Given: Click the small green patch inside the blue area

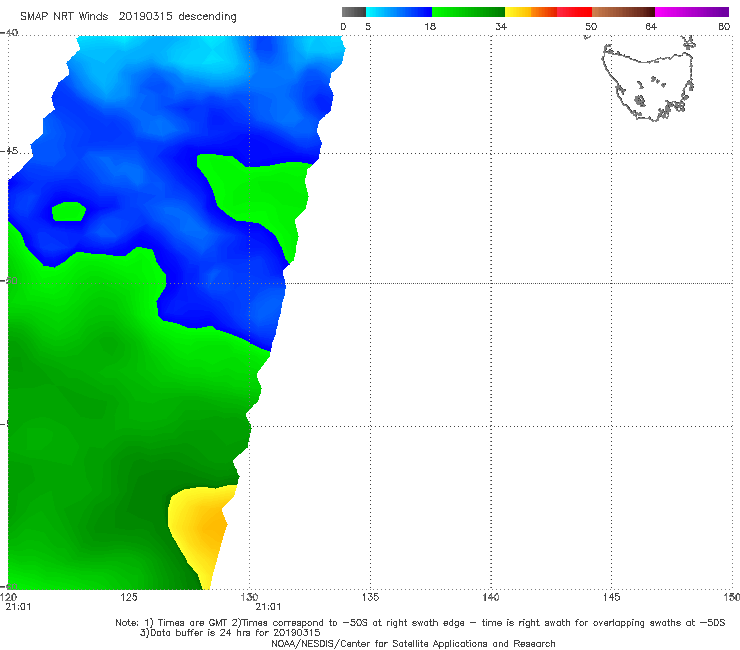Looking at the screenshot, I should tap(69, 211).
